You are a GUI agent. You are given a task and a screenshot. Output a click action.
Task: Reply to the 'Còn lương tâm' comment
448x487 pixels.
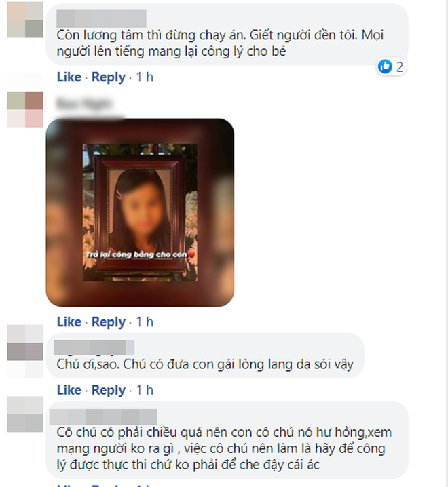(x=108, y=77)
